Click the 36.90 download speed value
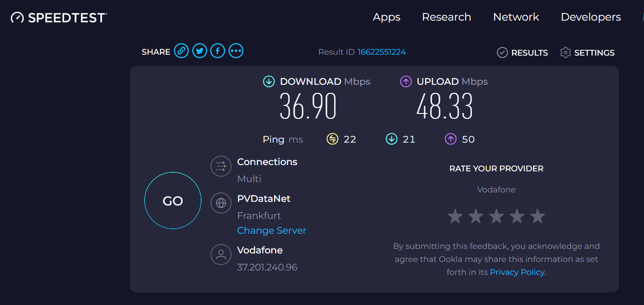The image size is (644, 305). click(x=308, y=106)
